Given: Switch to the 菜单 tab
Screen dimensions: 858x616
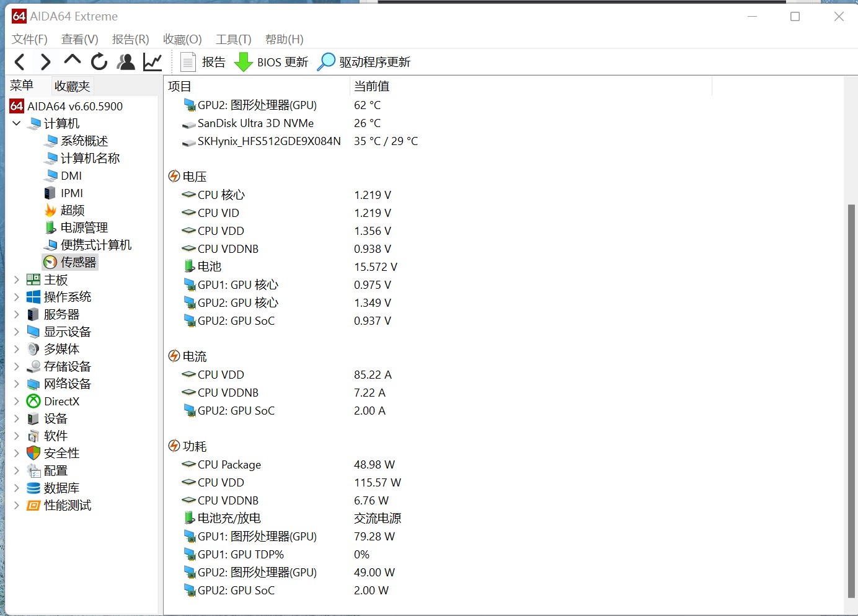Looking at the screenshot, I should (x=22, y=86).
